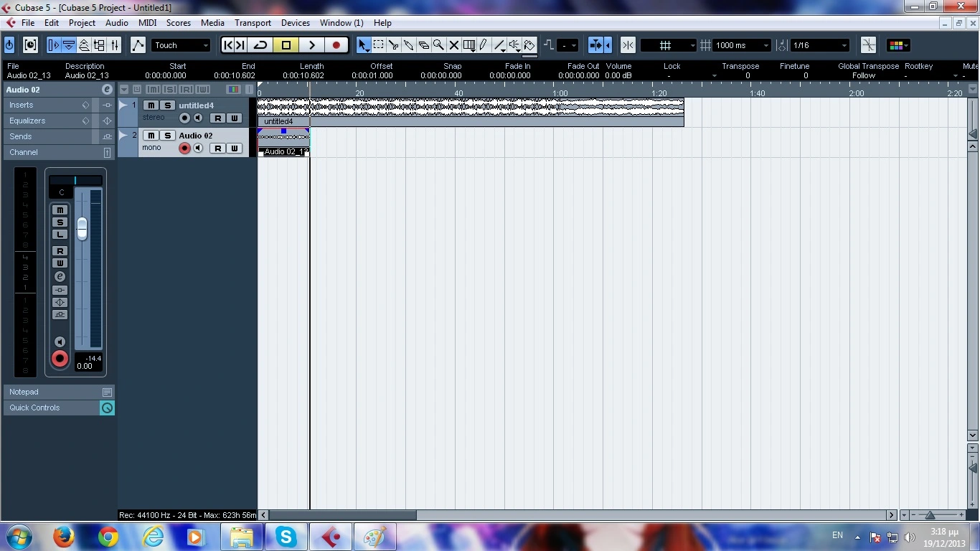Select the Time Warp tool

click(469, 45)
